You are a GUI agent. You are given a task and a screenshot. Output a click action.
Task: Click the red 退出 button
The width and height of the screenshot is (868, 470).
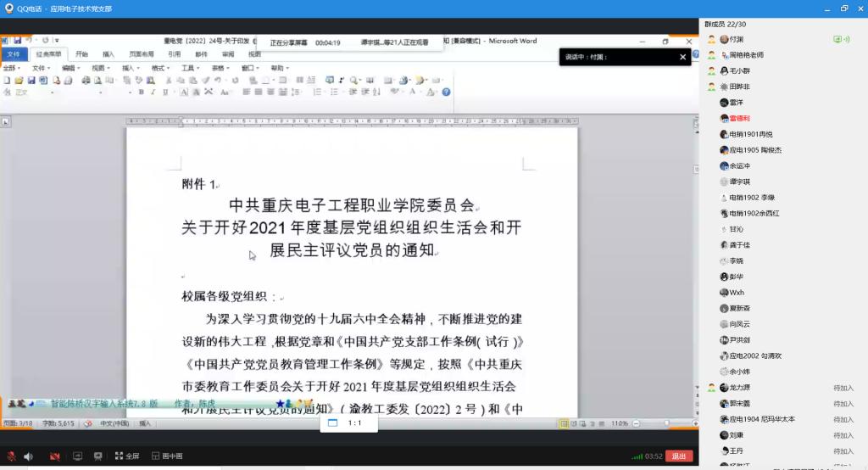679,456
